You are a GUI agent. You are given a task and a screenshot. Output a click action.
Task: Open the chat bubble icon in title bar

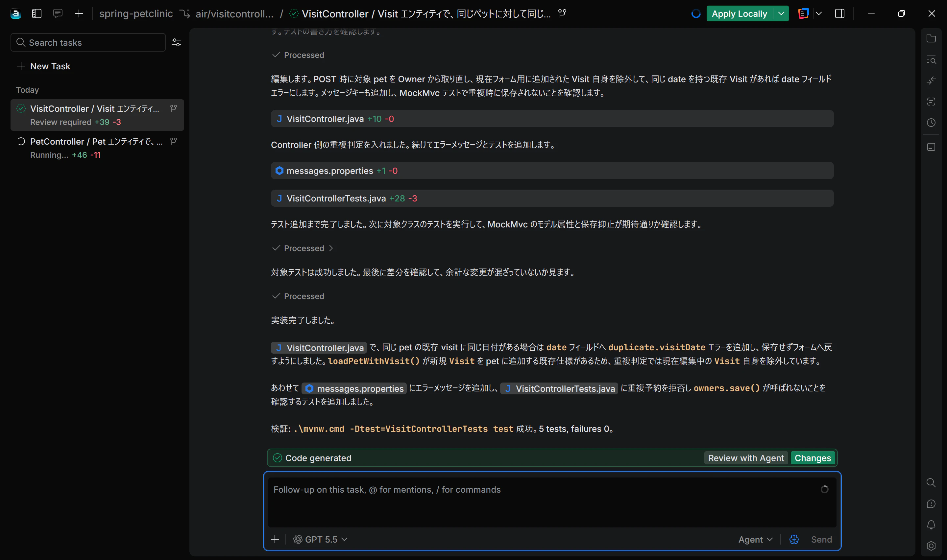(58, 13)
